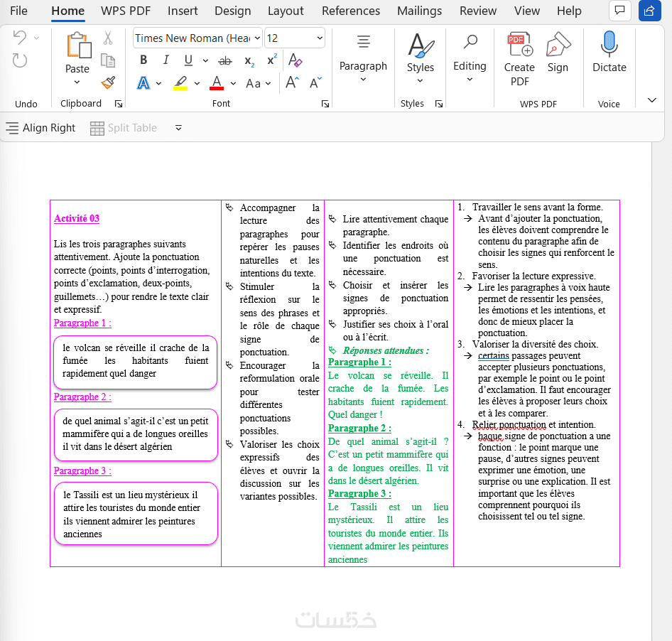
Task: Toggle Bold formatting
Action: [x=143, y=60]
